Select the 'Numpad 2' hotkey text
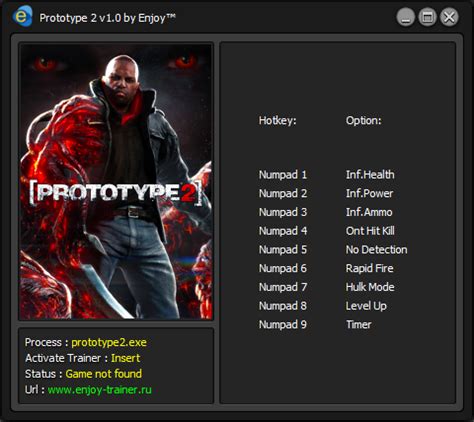The width and height of the screenshot is (474, 422). point(283,193)
